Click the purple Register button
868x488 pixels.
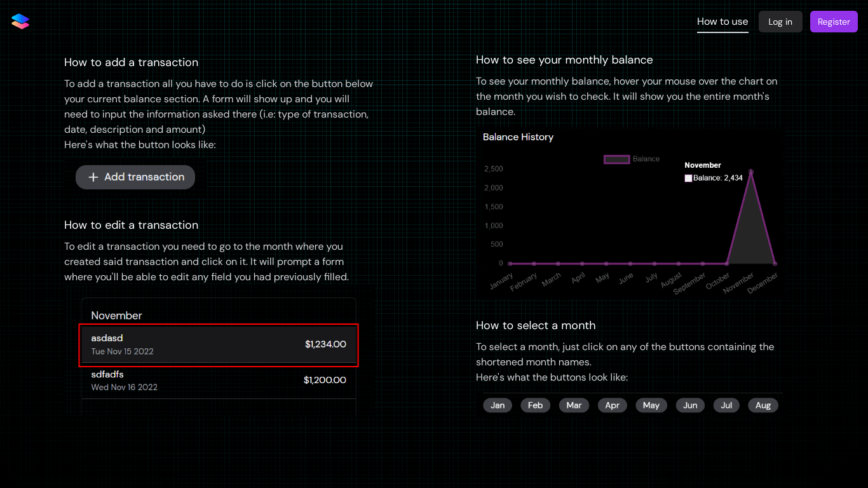tap(834, 21)
